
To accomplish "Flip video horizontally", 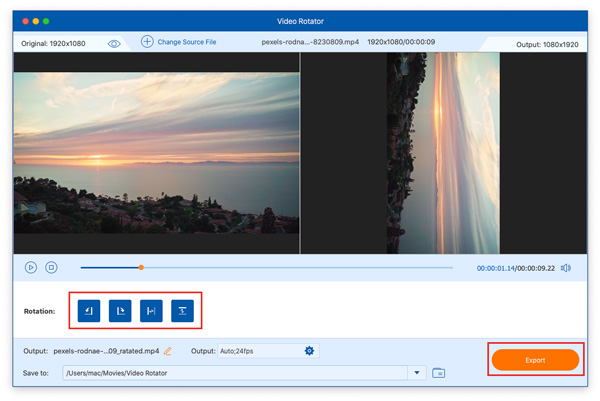I will pyautogui.click(x=151, y=311).
